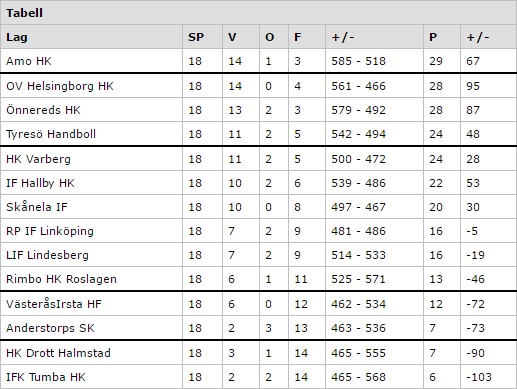Select the OV Helsingborg HK row
517x389 pixels.
pos(258,86)
